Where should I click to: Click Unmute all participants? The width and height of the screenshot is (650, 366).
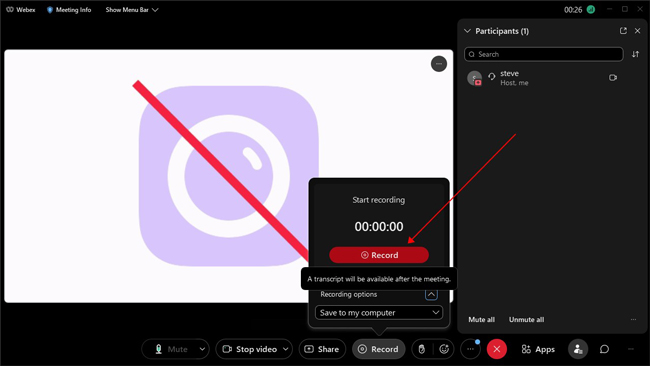526,320
